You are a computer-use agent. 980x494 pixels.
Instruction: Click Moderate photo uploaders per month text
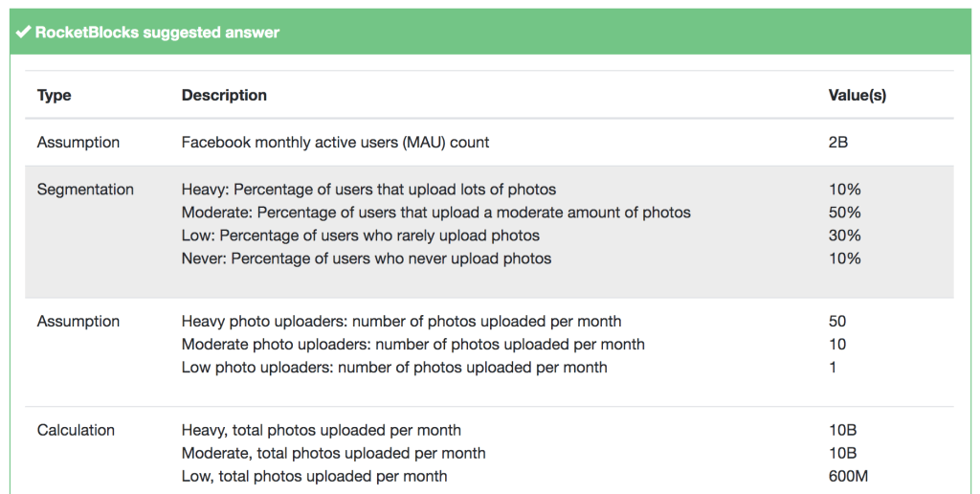(412, 345)
